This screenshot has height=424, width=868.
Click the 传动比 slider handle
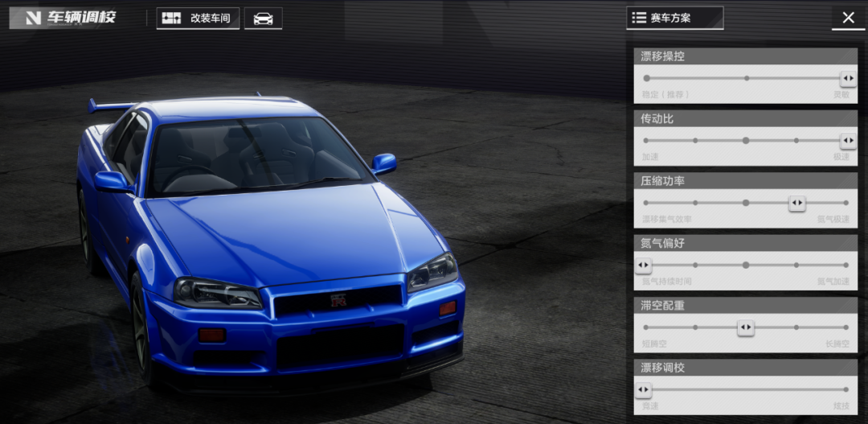pyautogui.click(x=848, y=141)
